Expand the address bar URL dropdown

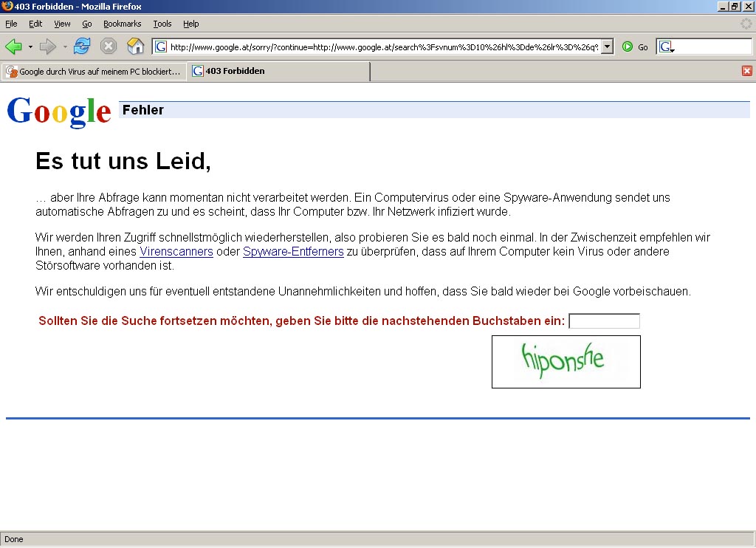point(608,47)
